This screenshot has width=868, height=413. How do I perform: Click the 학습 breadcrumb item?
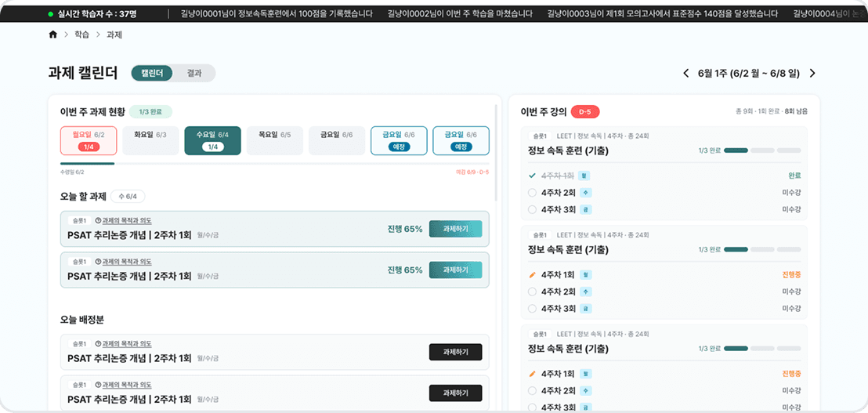(81, 35)
